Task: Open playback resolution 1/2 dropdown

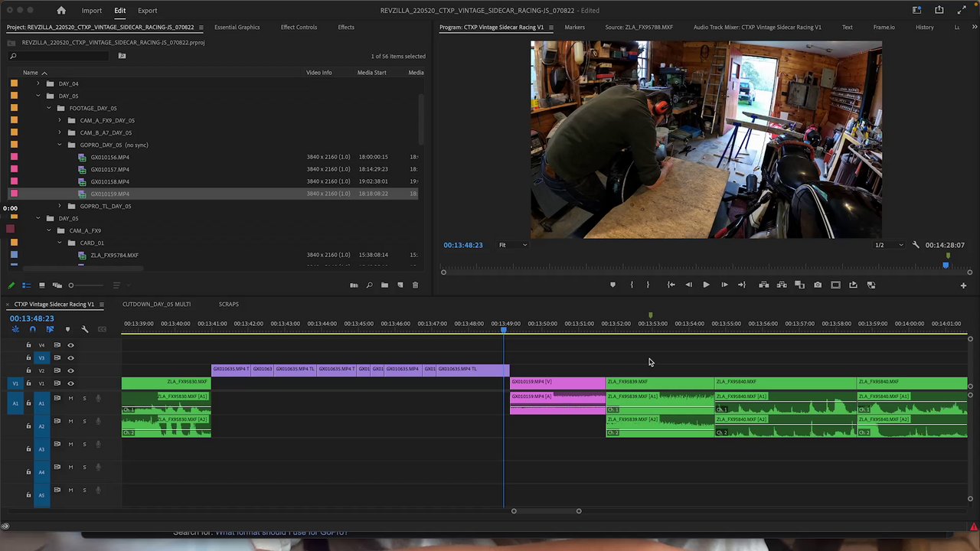Action: 888,245
